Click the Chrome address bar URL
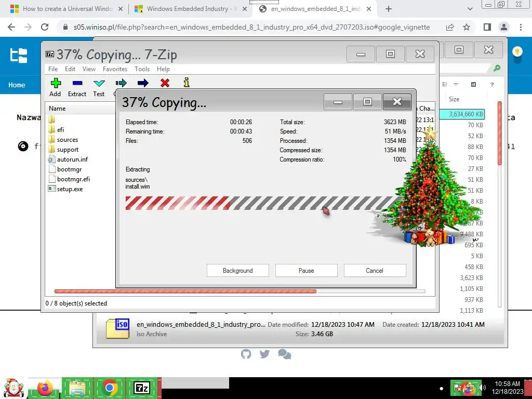This screenshot has width=532, height=399. (251, 27)
